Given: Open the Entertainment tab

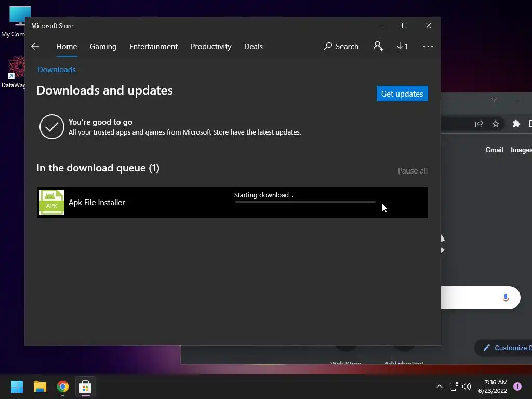Looking at the screenshot, I should (x=153, y=46).
